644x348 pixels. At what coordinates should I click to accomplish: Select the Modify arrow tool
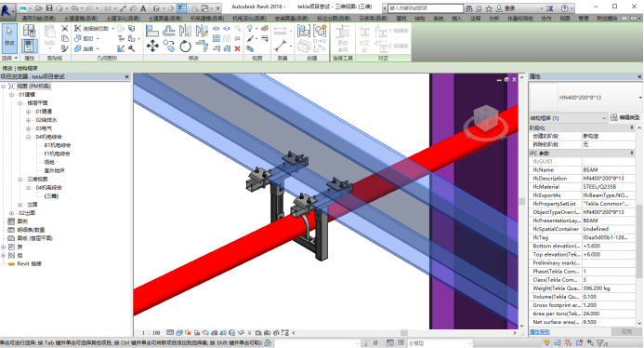tap(9, 37)
